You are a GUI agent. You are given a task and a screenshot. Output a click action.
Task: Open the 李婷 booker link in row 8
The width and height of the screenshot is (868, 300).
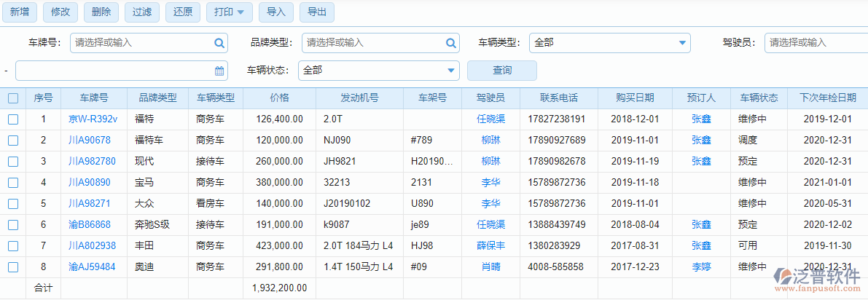701,267
